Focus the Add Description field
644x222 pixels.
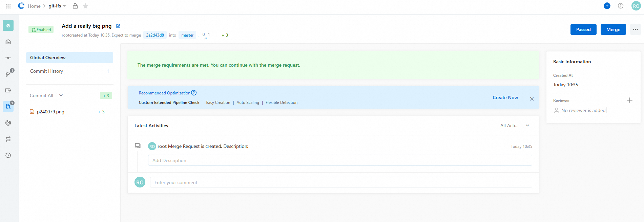[340, 160]
